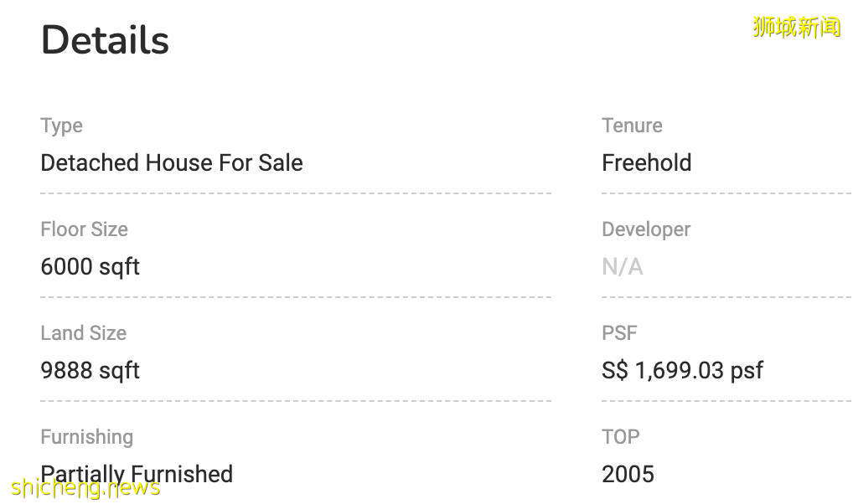Select the S$ 1,699.03 psf value
The width and height of the screenshot is (853, 504).
(x=682, y=370)
